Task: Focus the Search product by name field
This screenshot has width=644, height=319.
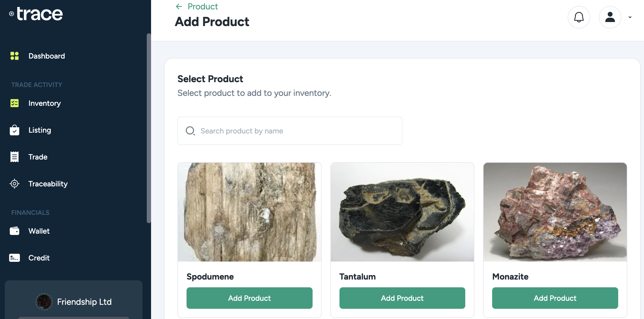Action: (290, 131)
